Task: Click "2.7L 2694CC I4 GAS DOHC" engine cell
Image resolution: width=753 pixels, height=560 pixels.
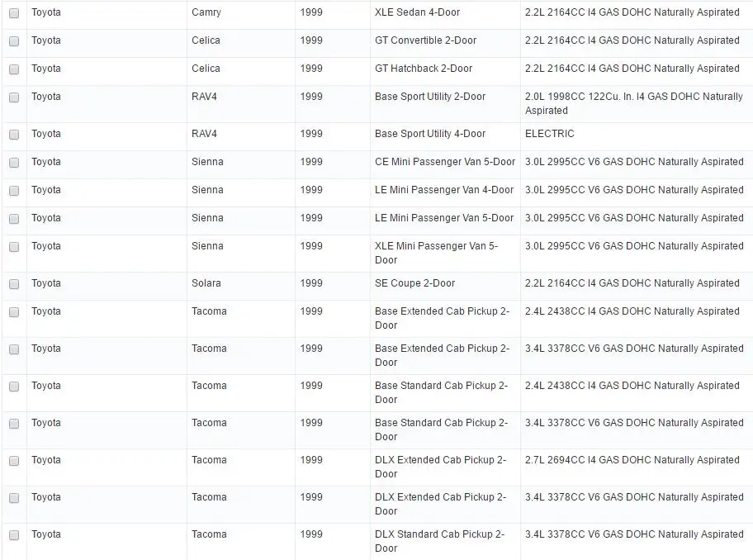Action: coord(632,460)
